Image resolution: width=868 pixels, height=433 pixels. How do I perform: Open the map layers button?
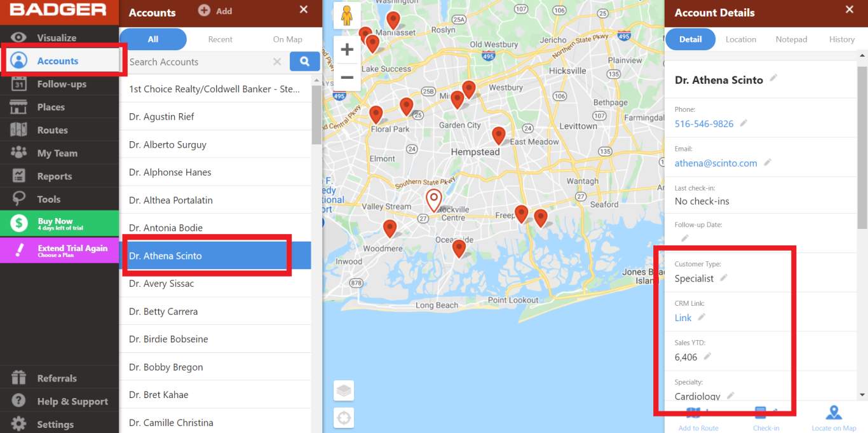pos(344,390)
